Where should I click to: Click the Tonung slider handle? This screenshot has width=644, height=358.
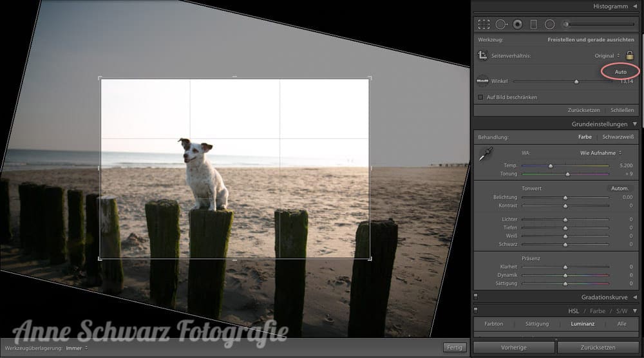567,174
